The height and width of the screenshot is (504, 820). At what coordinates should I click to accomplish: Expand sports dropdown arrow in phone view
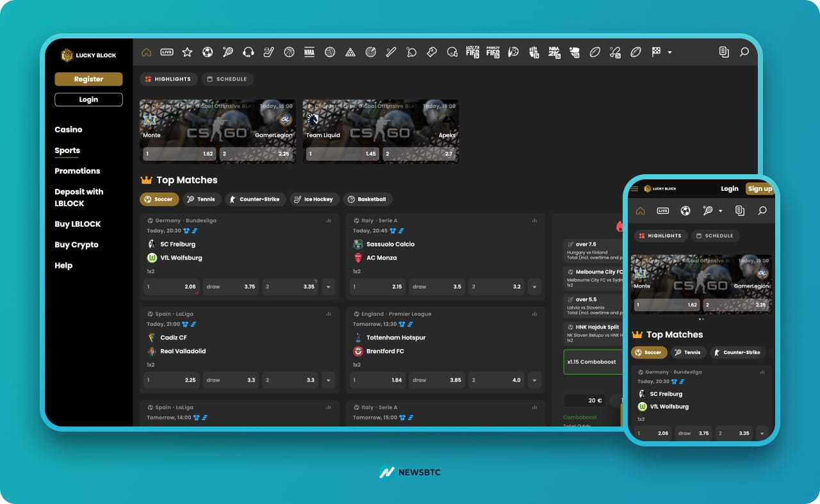(x=721, y=211)
